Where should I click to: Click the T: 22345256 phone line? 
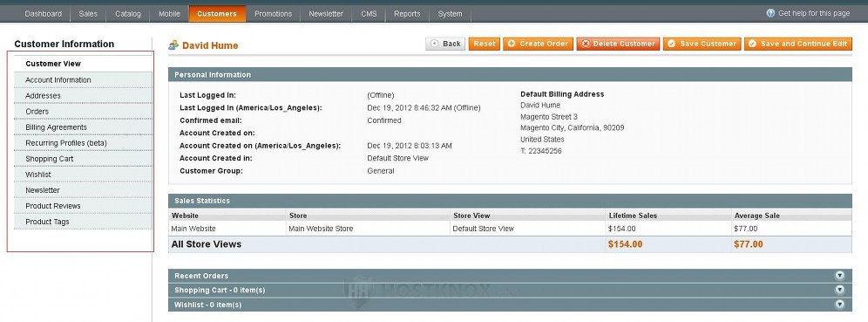point(541,151)
